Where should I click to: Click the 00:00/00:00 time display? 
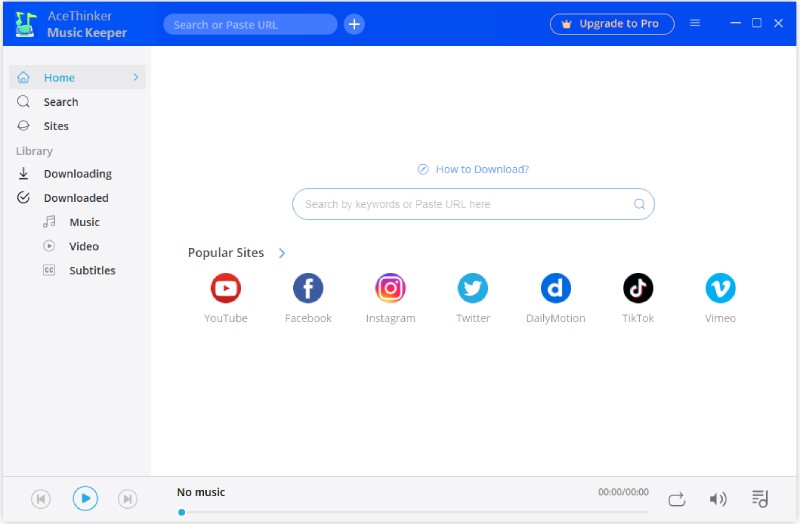623,492
